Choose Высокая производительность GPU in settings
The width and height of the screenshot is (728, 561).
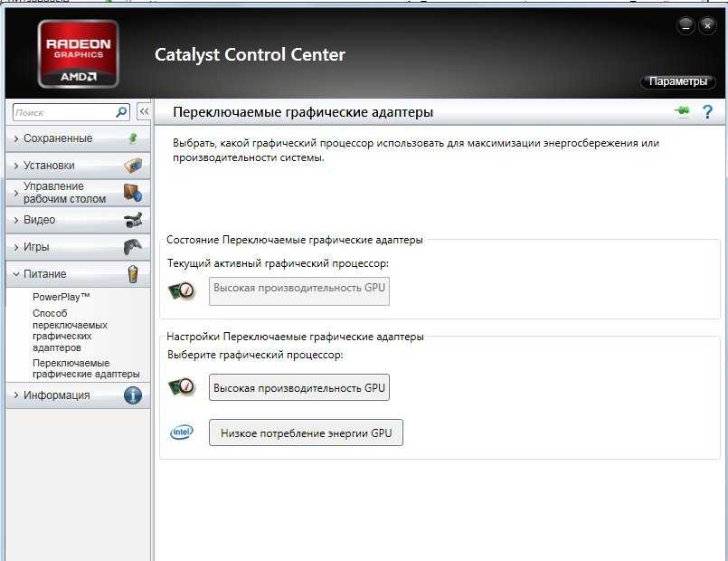pyautogui.click(x=299, y=388)
